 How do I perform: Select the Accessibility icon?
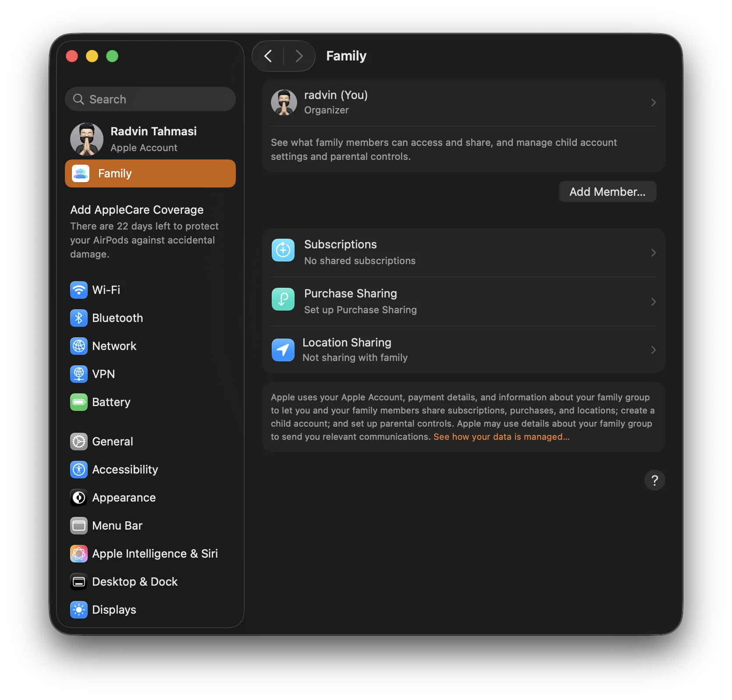pyautogui.click(x=79, y=470)
